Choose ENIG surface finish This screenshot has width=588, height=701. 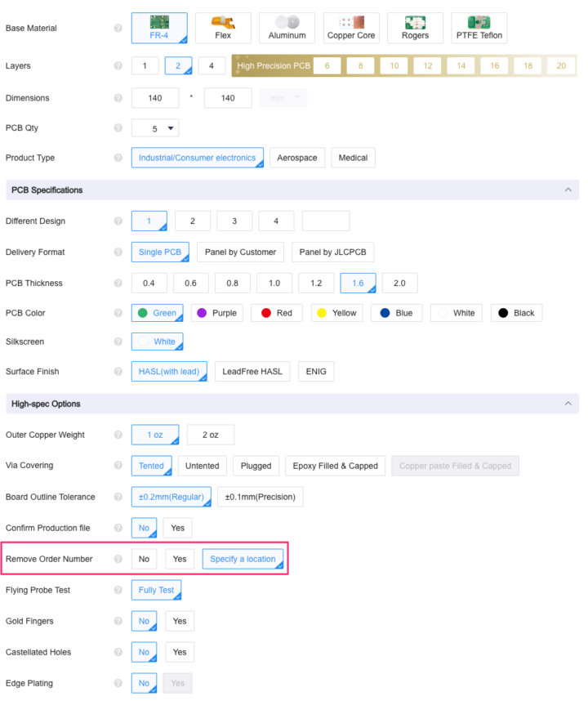(x=315, y=372)
